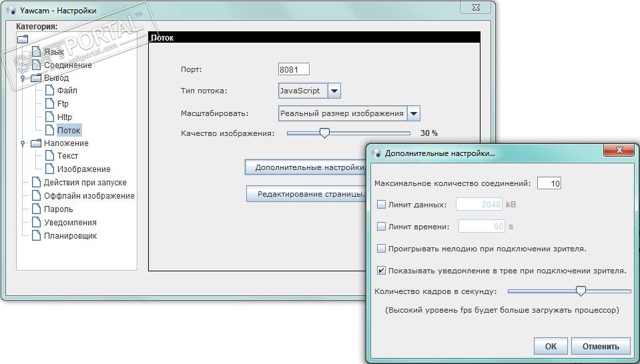Select Действия при запуске category
Screen dimensions: 640x364
coord(85,182)
